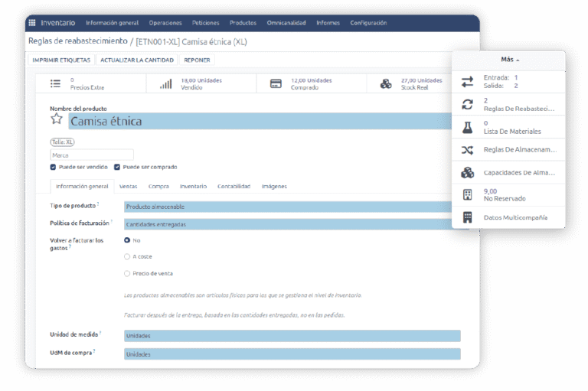Click the Actualizar la cantidad button
Screen dimensions: 588x391
(x=137, y=60)
